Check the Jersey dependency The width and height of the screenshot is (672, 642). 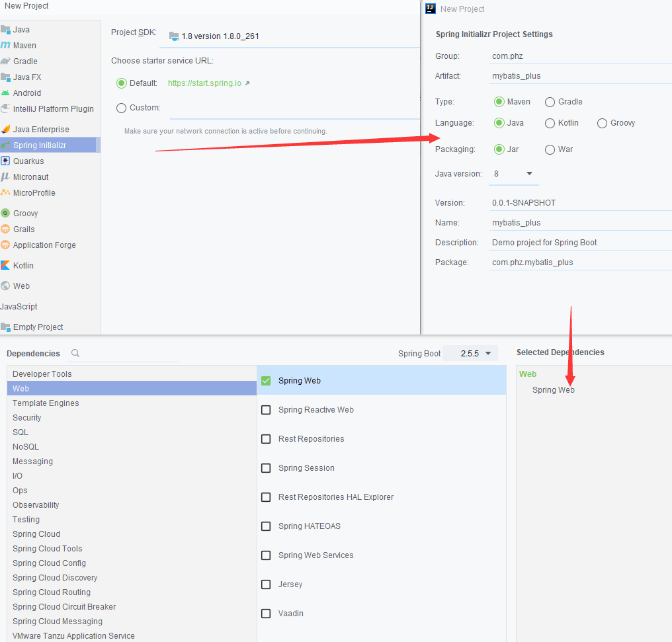[266, 584]
